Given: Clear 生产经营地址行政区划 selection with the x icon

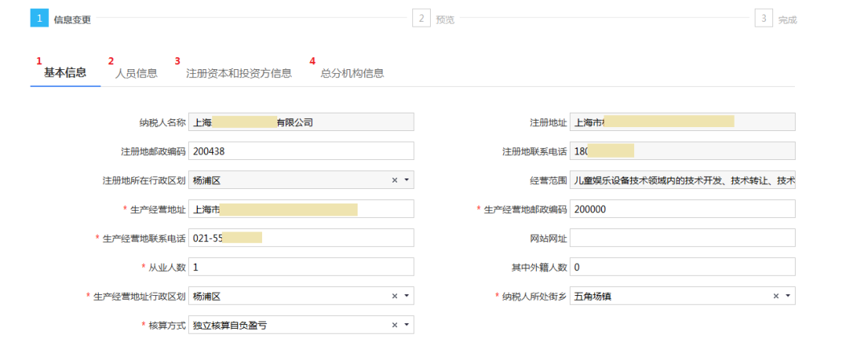Looking at the screenshot, I should tap(395, 296).
